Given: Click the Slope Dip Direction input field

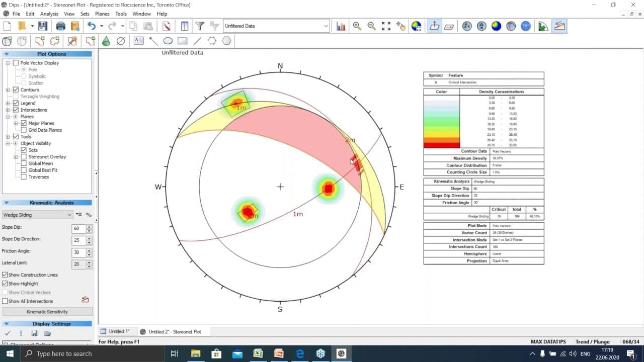Looking at the screenshot, I should pyautogui.click(x=79, y=241).
